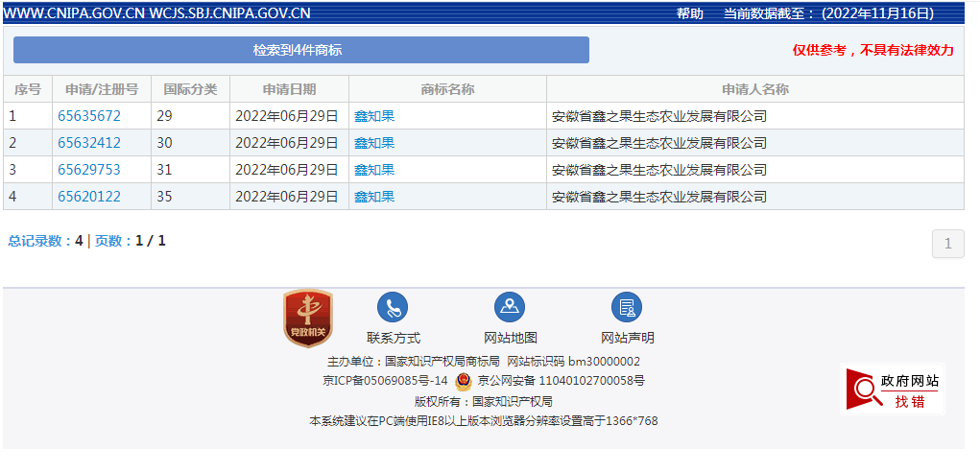Click the red 仅供参考，不具有法律效力 notice
This screenshot has width=980, height=473.
[873, 51]
